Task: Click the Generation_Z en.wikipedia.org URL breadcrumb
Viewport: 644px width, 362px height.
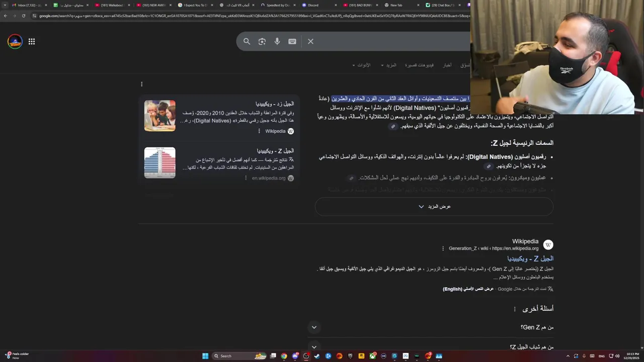Action: pyautogui.click(x=494, y=248)
